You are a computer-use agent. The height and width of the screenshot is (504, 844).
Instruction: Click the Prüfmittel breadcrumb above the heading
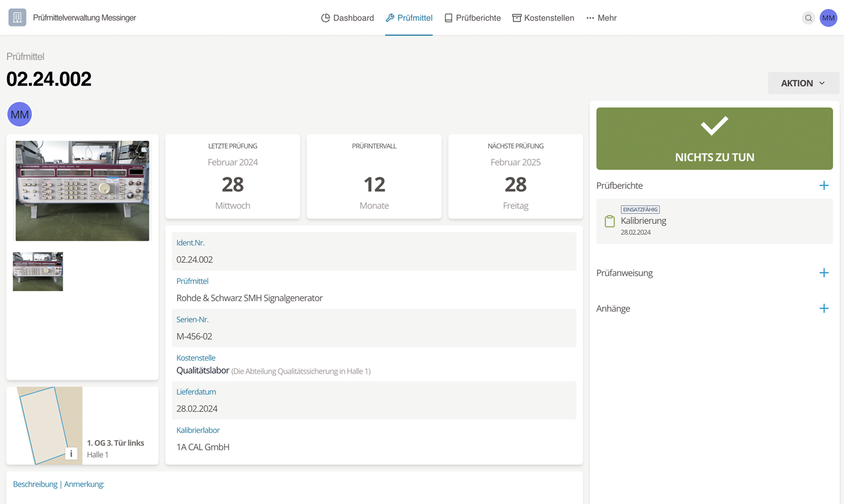click(x=25, y=57)
